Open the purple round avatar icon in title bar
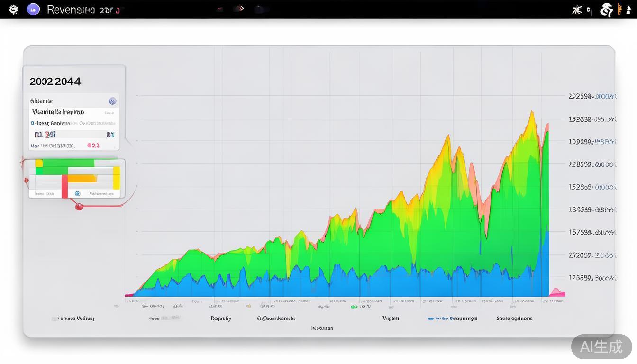 click(x=33, y=9)
